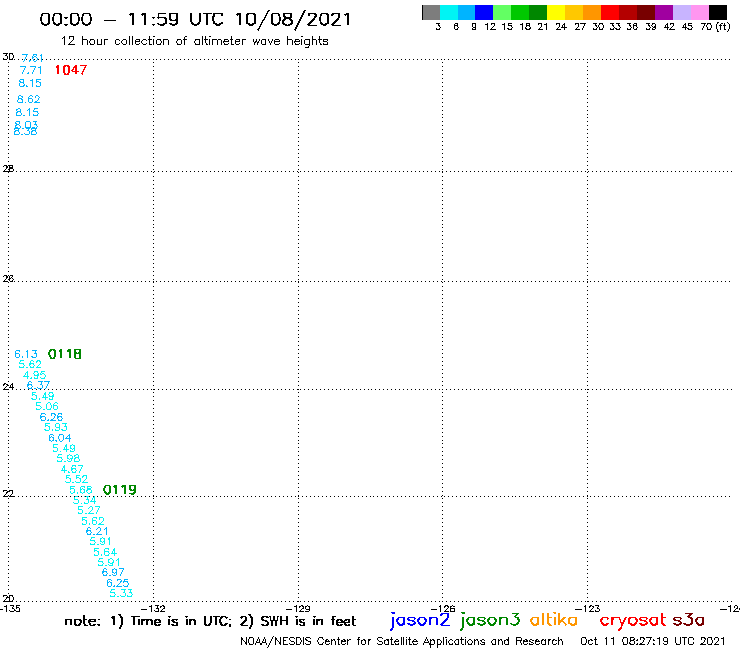Click the wave height value 8.62
The height and width of the screenshot is (650, 740).
click(29, 100)
